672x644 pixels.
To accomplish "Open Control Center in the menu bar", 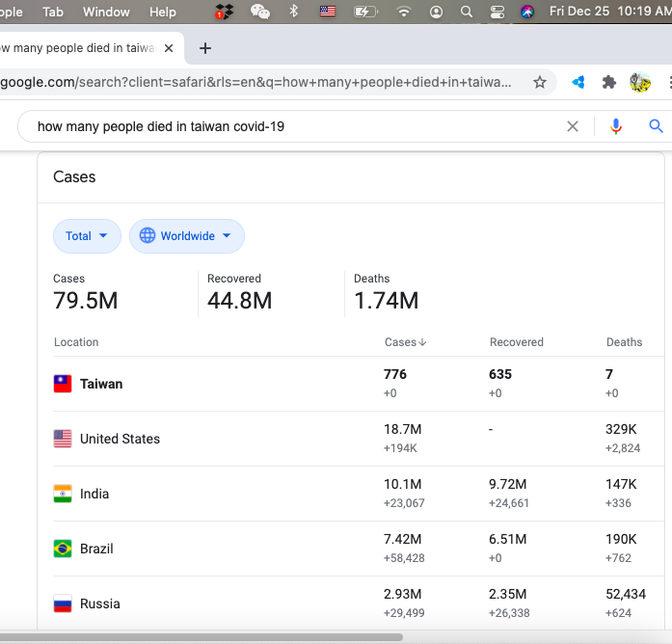I will click(497, 12).
